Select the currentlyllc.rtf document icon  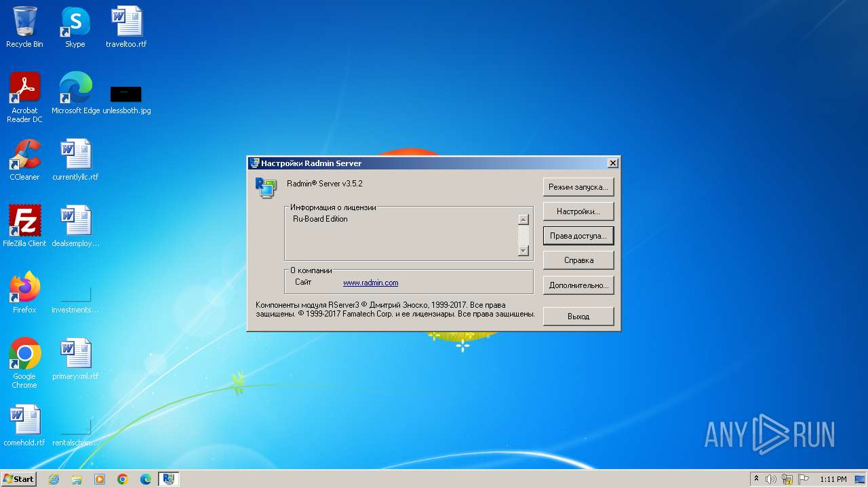(x=75, y=160)
